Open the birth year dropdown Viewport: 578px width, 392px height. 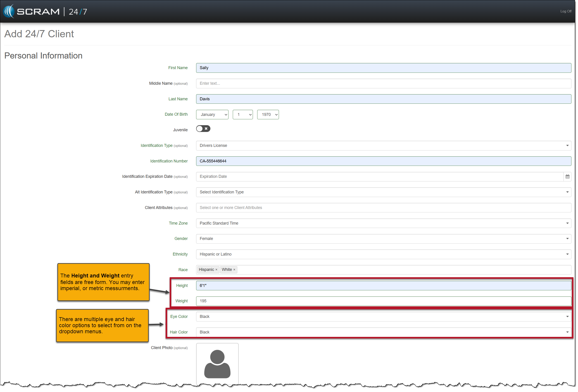pos(268,115)
